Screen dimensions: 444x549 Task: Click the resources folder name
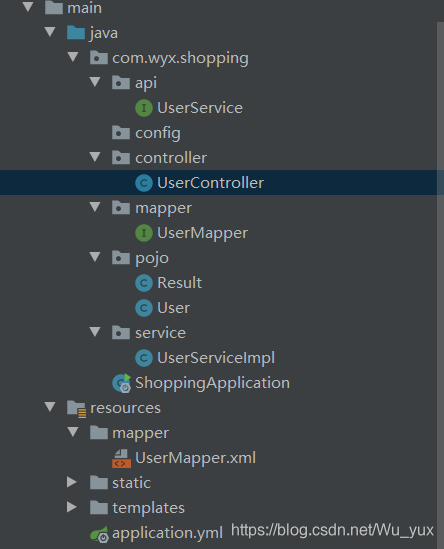(125, 408)
